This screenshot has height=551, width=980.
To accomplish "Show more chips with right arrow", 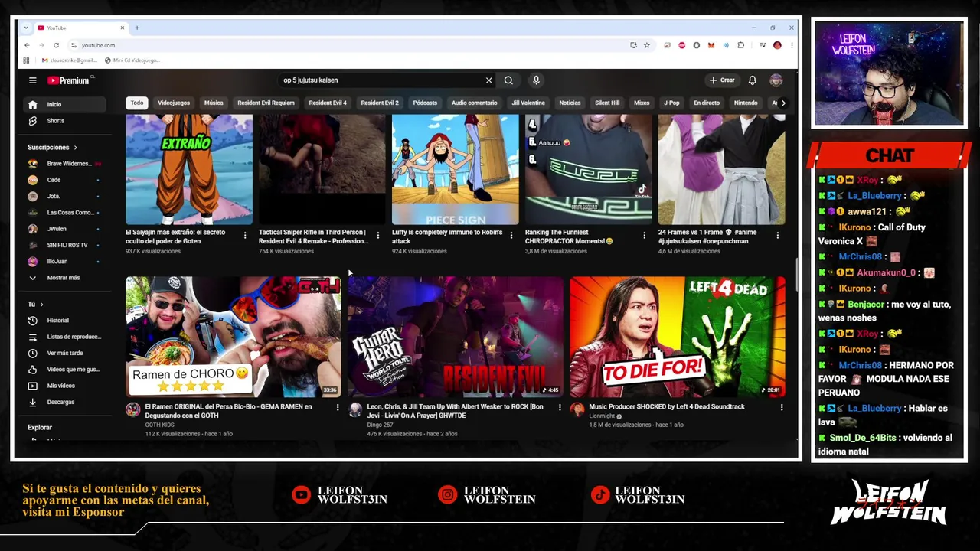I will pyautogui.click(x=782, y=103).
